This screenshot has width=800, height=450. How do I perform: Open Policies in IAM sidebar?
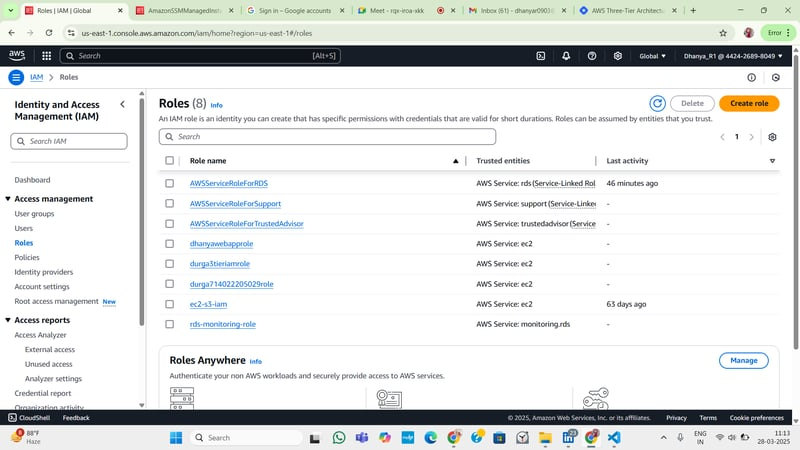point(27,258)
